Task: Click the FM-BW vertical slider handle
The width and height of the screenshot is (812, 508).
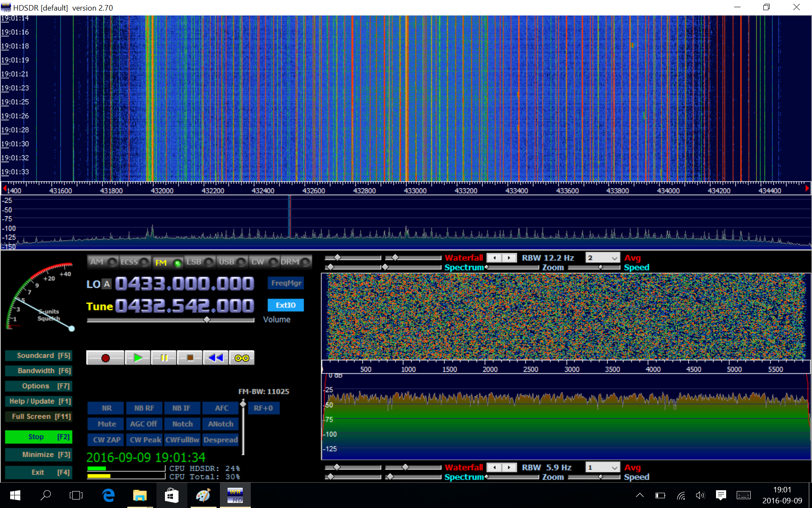Action: coord(243,404)
